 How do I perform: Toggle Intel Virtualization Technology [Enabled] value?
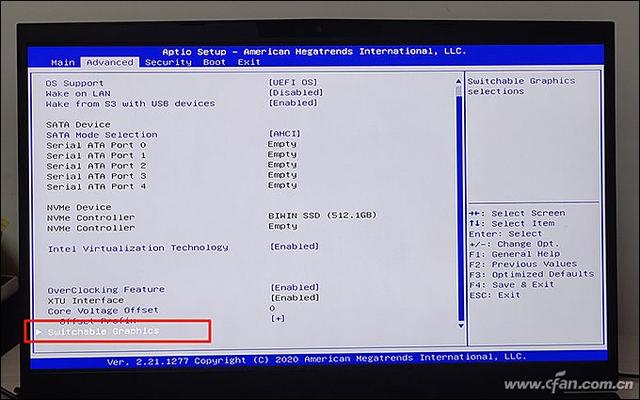click(x=294, y=246)
